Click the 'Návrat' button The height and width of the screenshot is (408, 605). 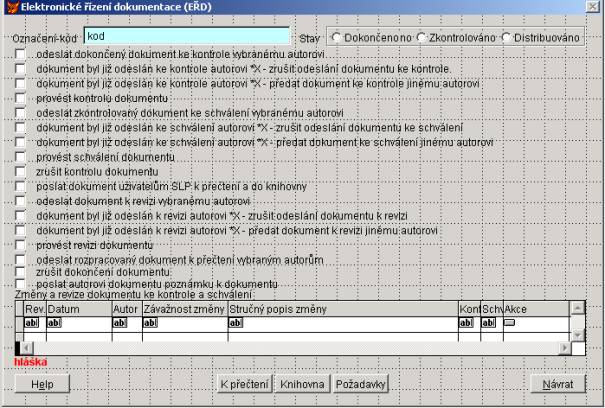pyautogui.click(x=558, y=383)
